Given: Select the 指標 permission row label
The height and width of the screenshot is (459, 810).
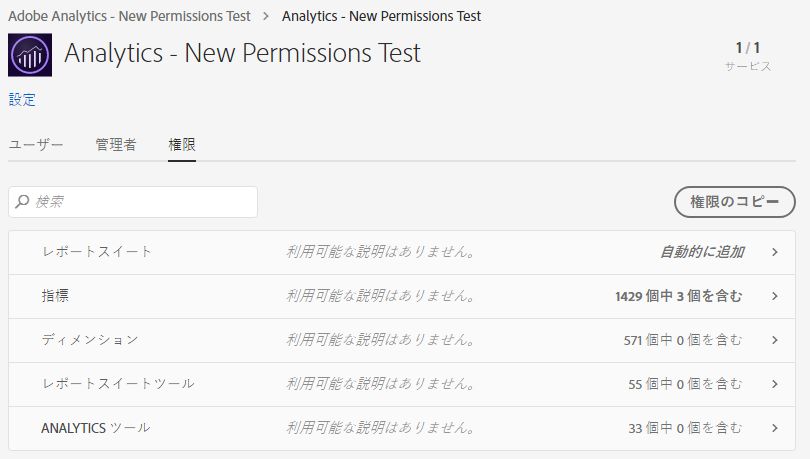Looking at the screenshot, I should [x=55, y=296].
